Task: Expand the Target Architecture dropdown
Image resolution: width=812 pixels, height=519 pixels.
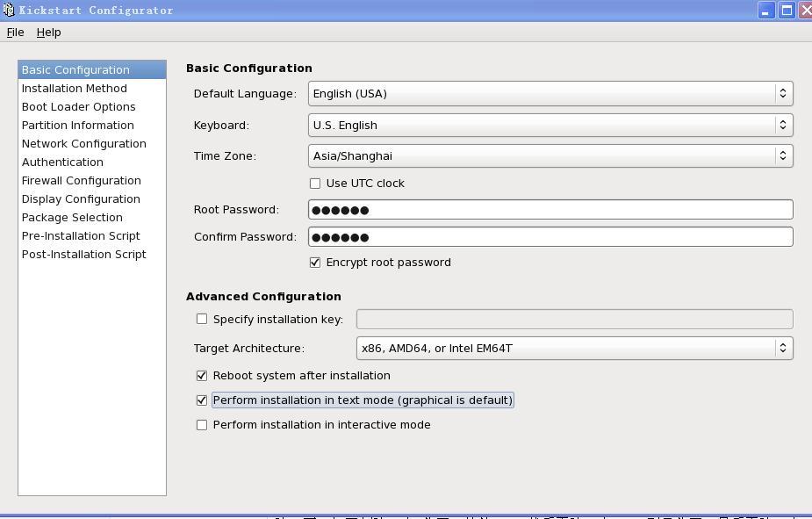Action: pos(575,348)
